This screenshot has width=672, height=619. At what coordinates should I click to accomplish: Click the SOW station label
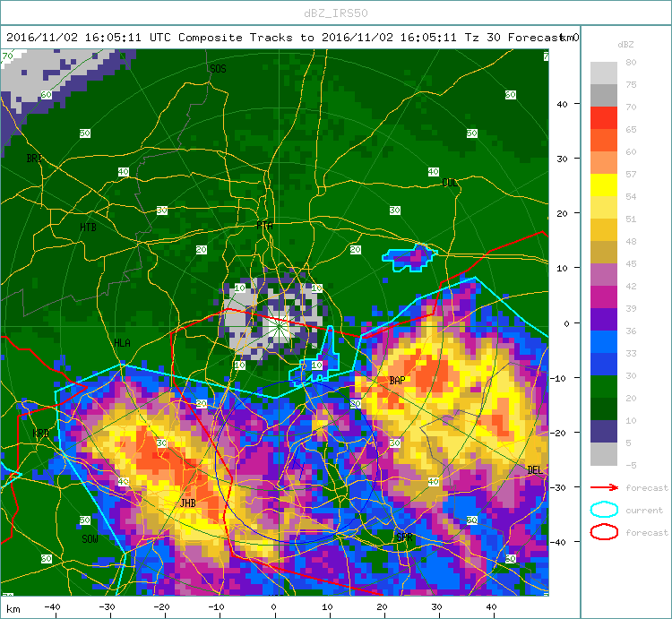point(90,539)
